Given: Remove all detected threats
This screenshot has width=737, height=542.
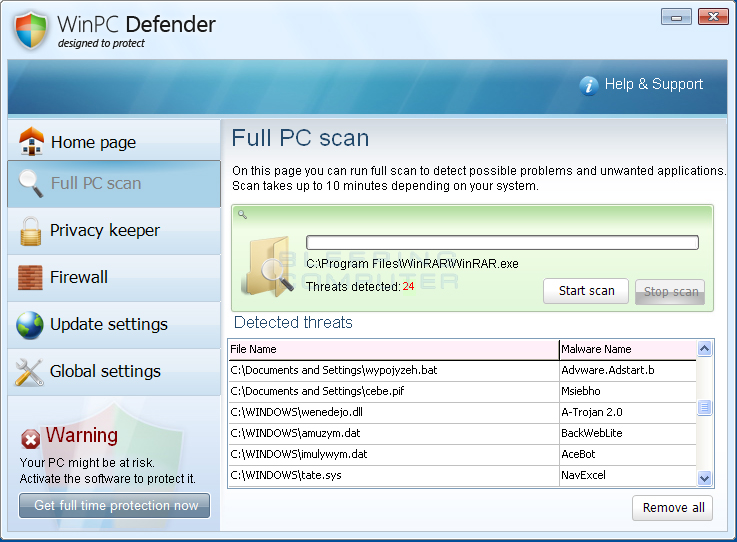Looking at the screenshot, I should (x=673, y=508).
